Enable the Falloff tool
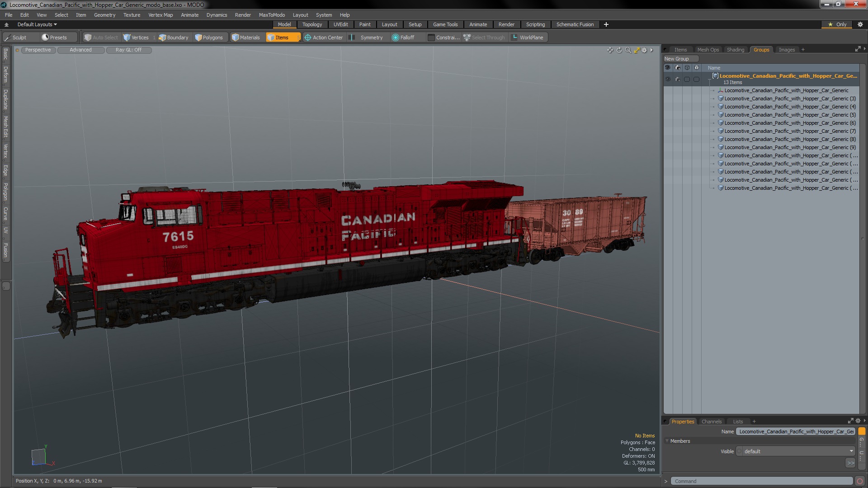The image size is (868, 488). 403,38
